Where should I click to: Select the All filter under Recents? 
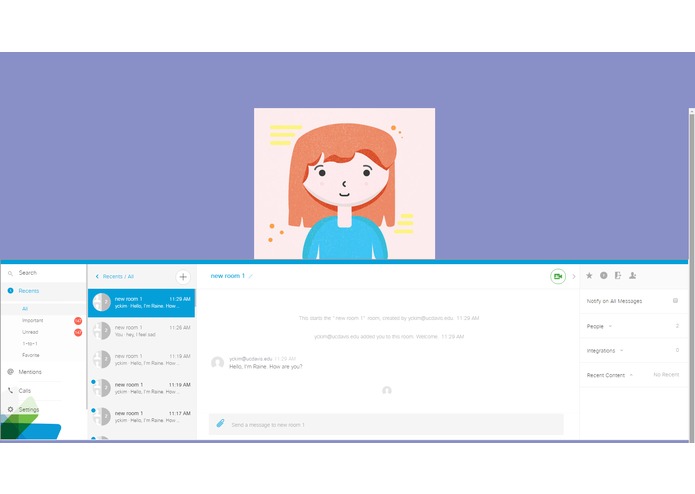[x=25, y=308]
